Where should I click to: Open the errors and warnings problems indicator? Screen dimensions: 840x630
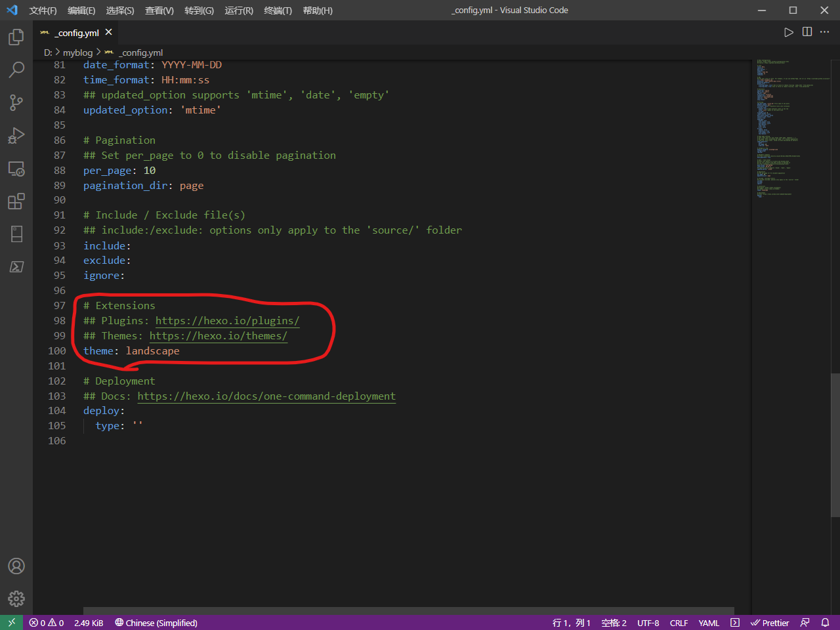coord(47,623)
